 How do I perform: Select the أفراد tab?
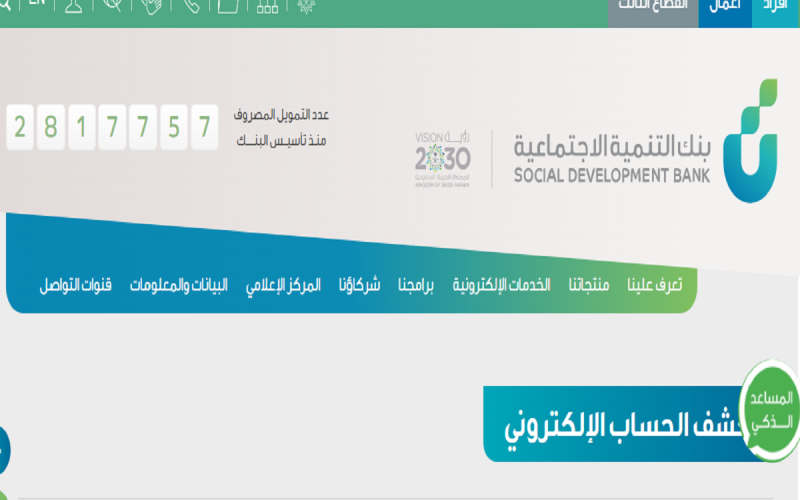[x=776, y=13]
